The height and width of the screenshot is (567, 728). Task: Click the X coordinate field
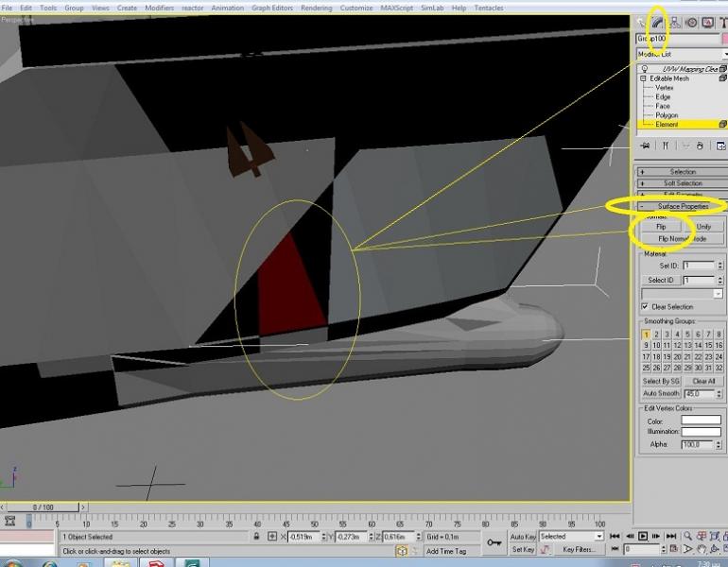[303, 537]
